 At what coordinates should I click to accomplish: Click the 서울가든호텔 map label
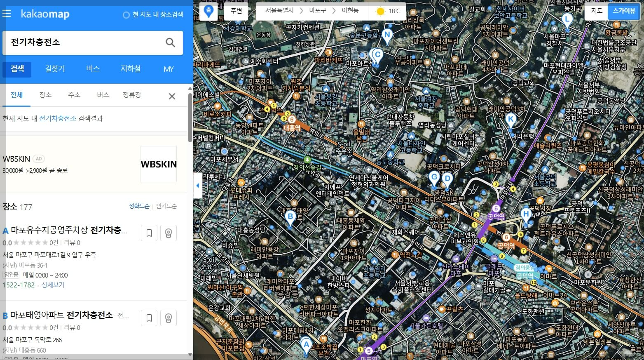pyautogui.click(x=426, y=326)
